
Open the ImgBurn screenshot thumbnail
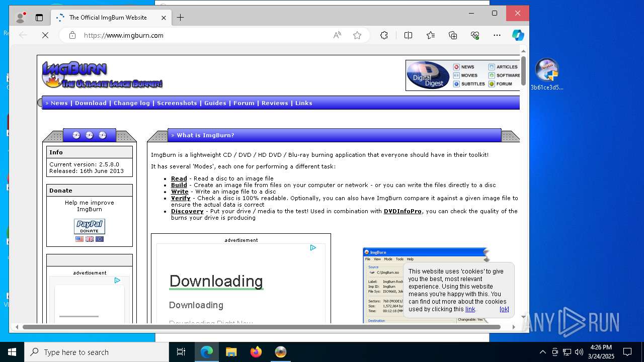pos(426,285)
